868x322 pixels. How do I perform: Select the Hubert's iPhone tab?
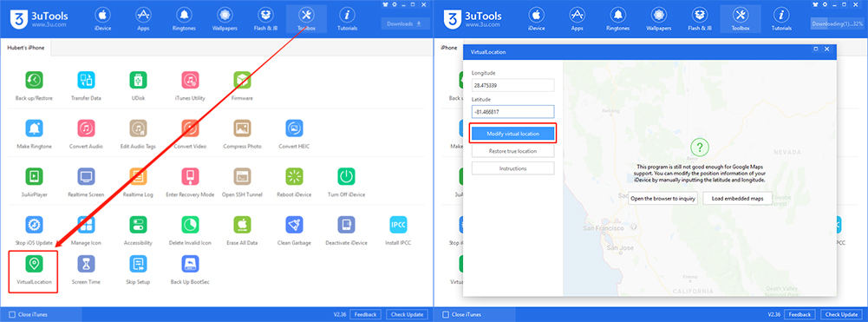[x=26, y=48]
